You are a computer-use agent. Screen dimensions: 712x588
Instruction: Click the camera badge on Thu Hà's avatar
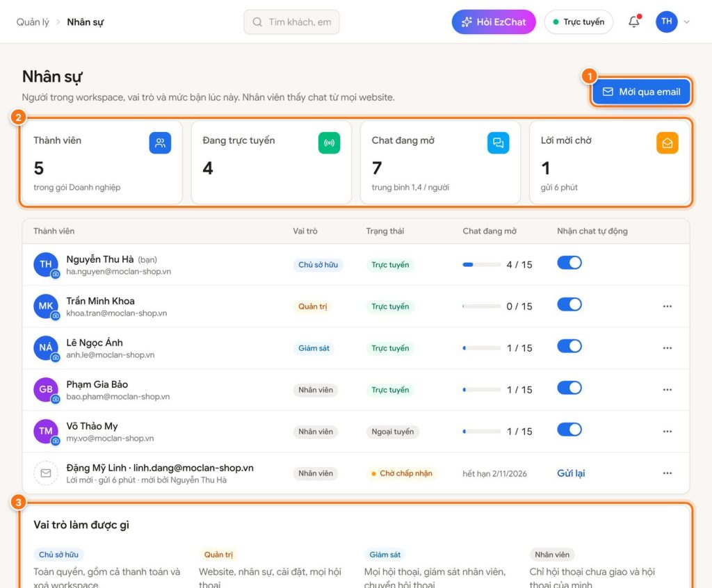tap(56, 275)
